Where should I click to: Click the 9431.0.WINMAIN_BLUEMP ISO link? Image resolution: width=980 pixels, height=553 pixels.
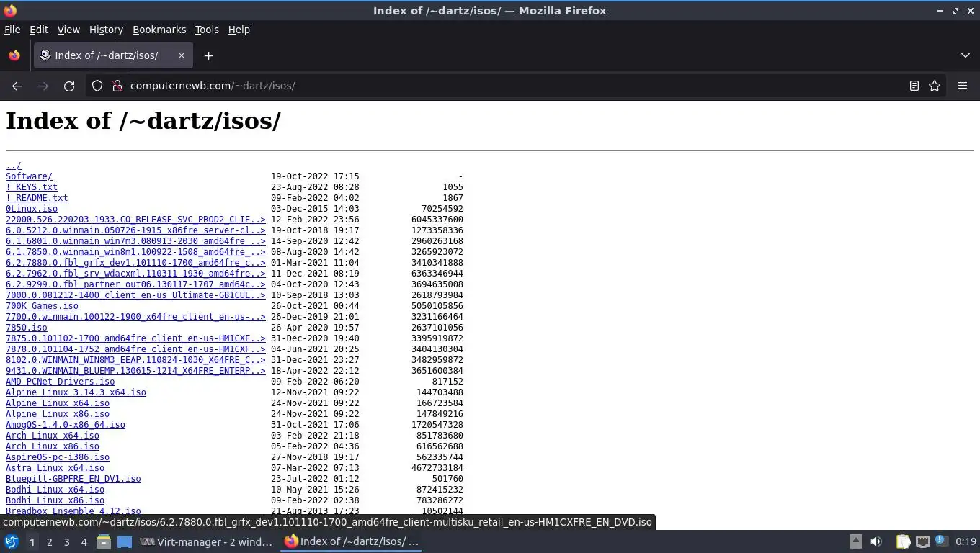[x=135, y=371]
